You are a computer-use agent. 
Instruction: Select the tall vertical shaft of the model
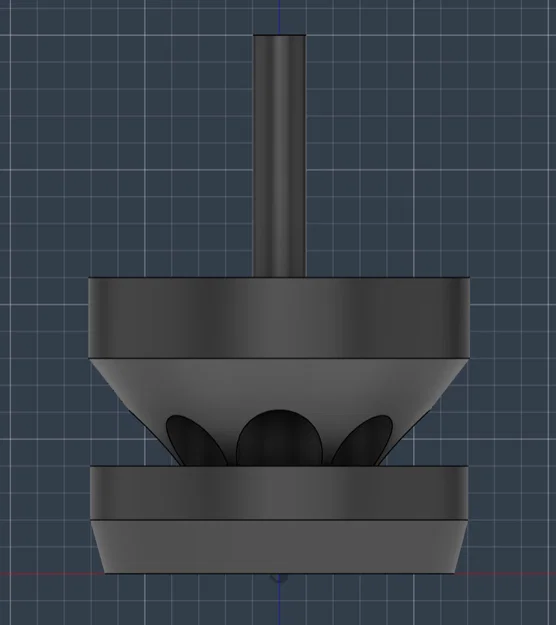(279, 155)
